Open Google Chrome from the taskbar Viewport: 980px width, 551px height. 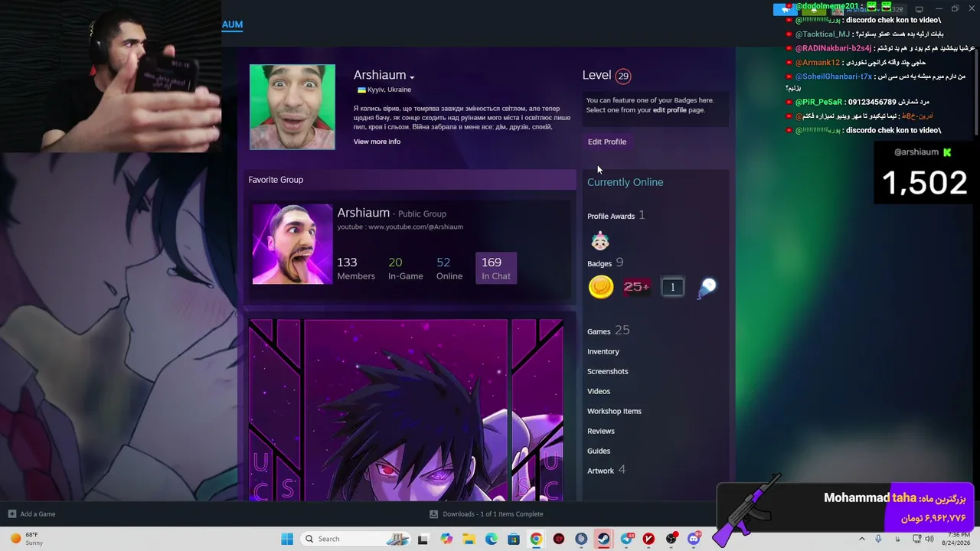point(536,539)
